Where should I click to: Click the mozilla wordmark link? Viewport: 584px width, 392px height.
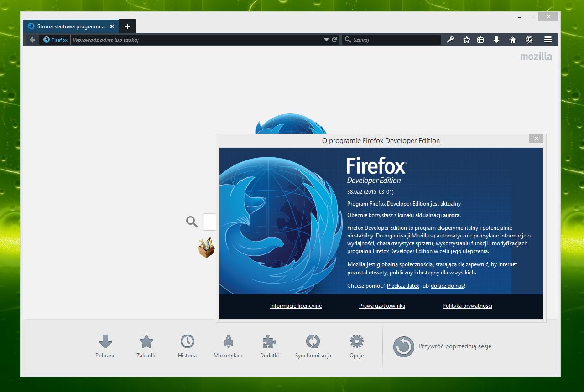coord(536,57)
